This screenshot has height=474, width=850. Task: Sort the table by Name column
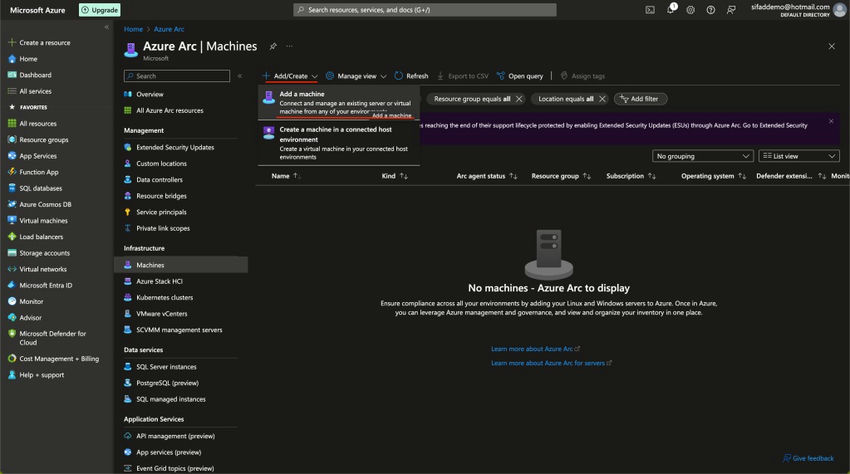(281, 176)
